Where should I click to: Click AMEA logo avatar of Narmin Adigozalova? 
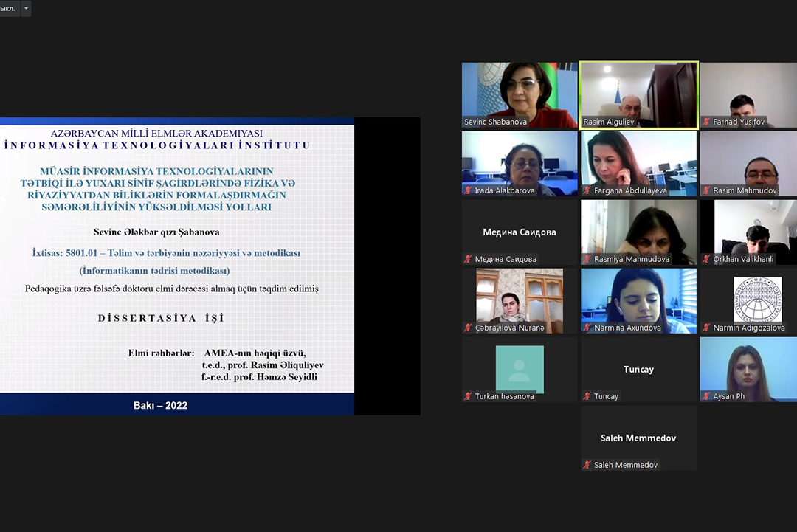(757, 299)
